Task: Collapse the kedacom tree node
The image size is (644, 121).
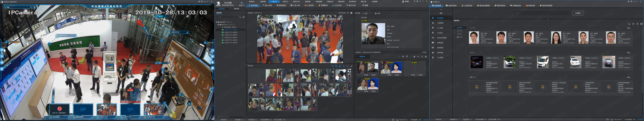Action: [218, 25]
